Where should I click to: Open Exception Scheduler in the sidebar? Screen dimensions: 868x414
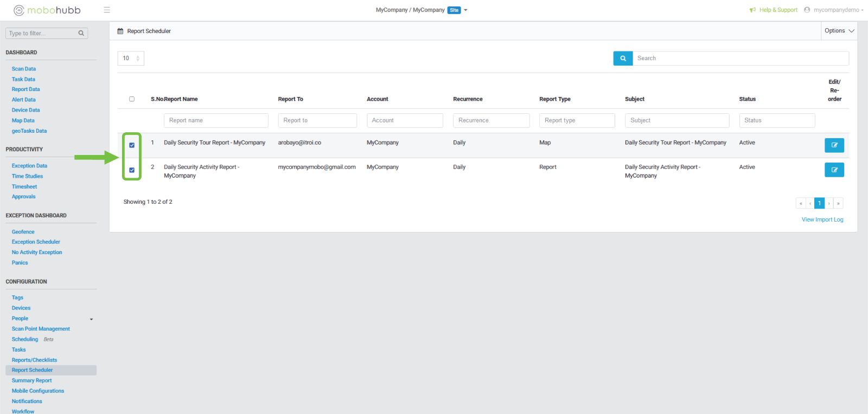(x=36, y=242)
